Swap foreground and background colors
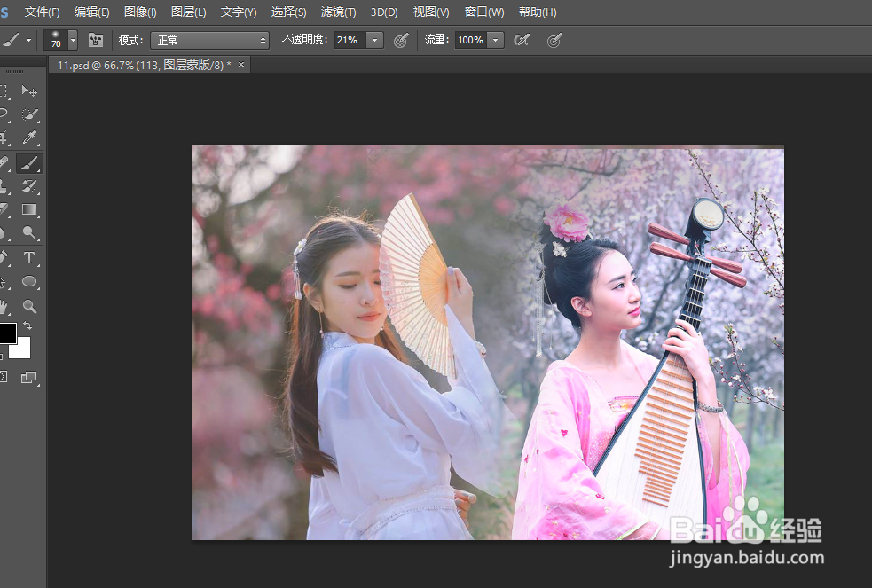 click(x=27, y=325)
